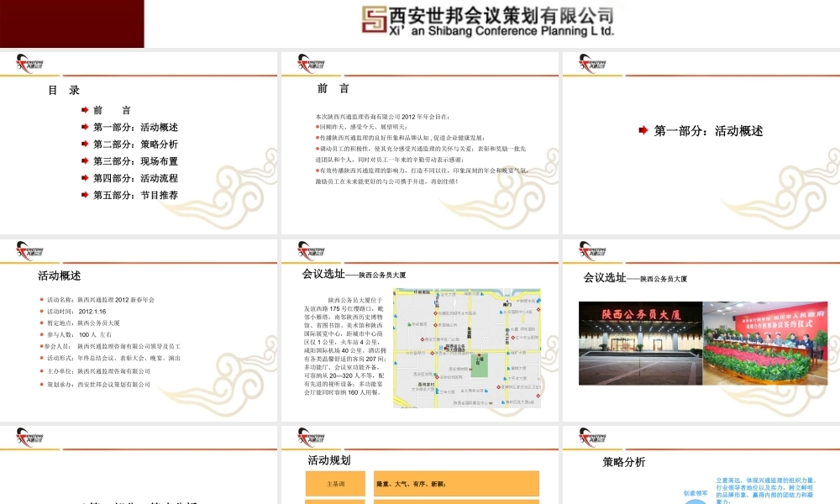Viewport: 840px width, 504px height.
Task: Select 前 言 entry in the contents list
Action: click(x=112, y=110)
